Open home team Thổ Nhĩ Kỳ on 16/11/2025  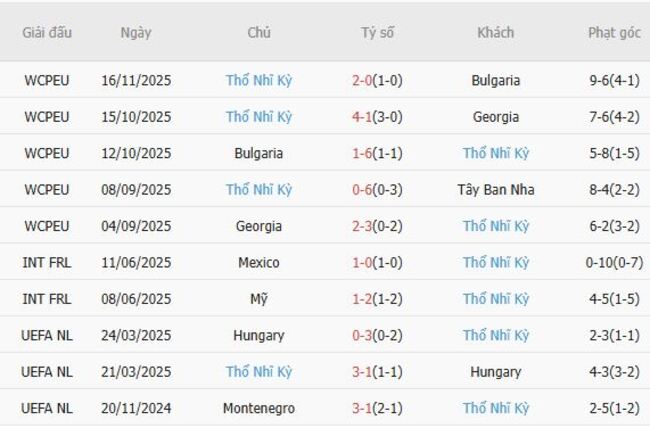click(x=259, y=80)
